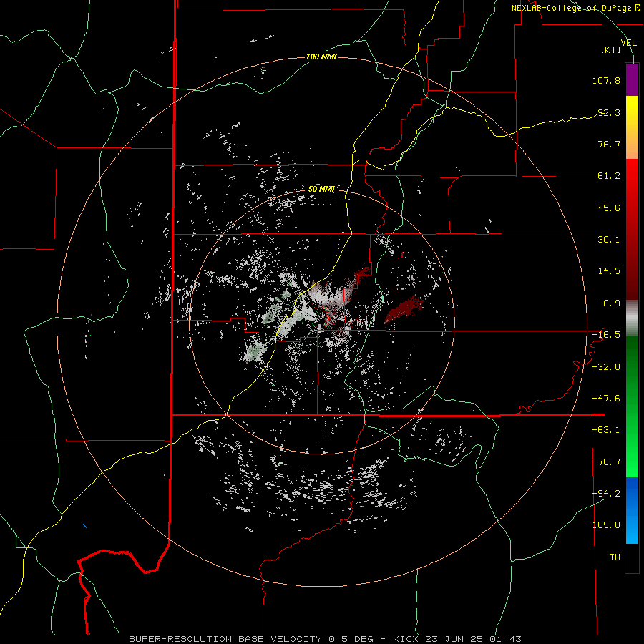
Task: Click the 45.6 velocity scale value
Action: pyautogui.click(x=609, y=208)
